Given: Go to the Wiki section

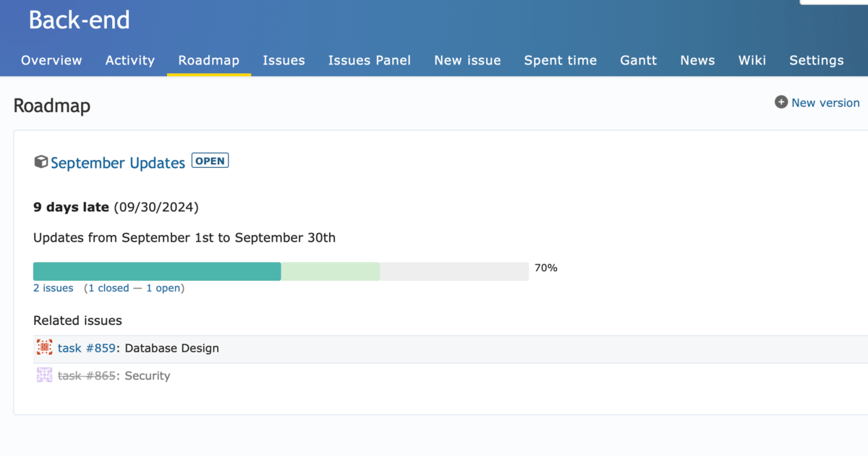Looking at the screenshot, I should click(x=752, y=61).
